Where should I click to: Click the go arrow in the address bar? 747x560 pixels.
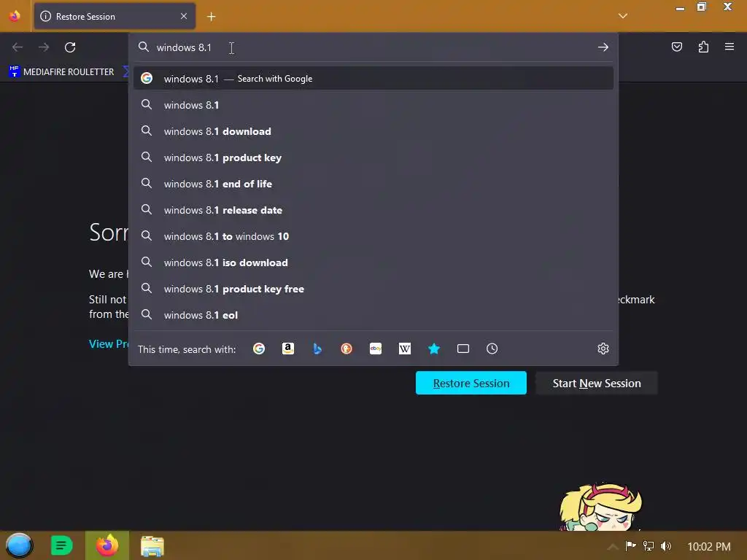coord(603,47)
